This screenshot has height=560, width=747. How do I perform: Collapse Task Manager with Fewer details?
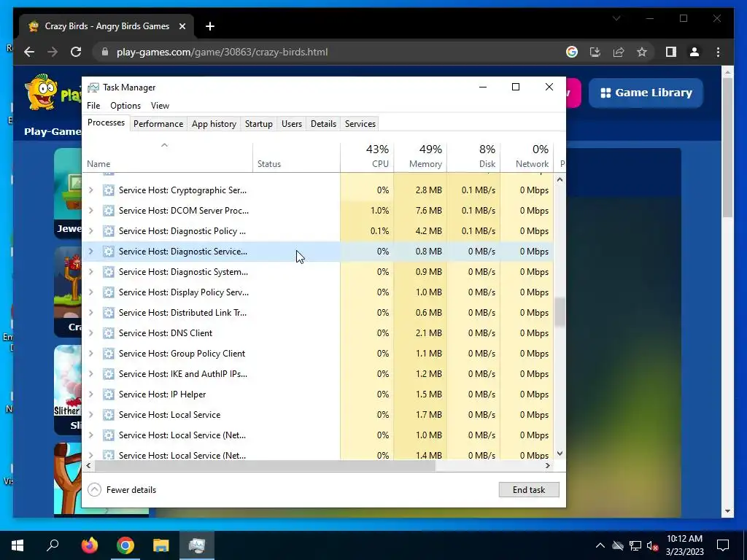tap(122, 489)
